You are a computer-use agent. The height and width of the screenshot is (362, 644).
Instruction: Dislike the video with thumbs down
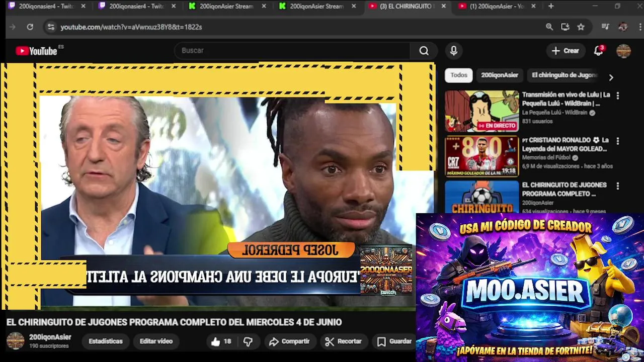(248, 342)
